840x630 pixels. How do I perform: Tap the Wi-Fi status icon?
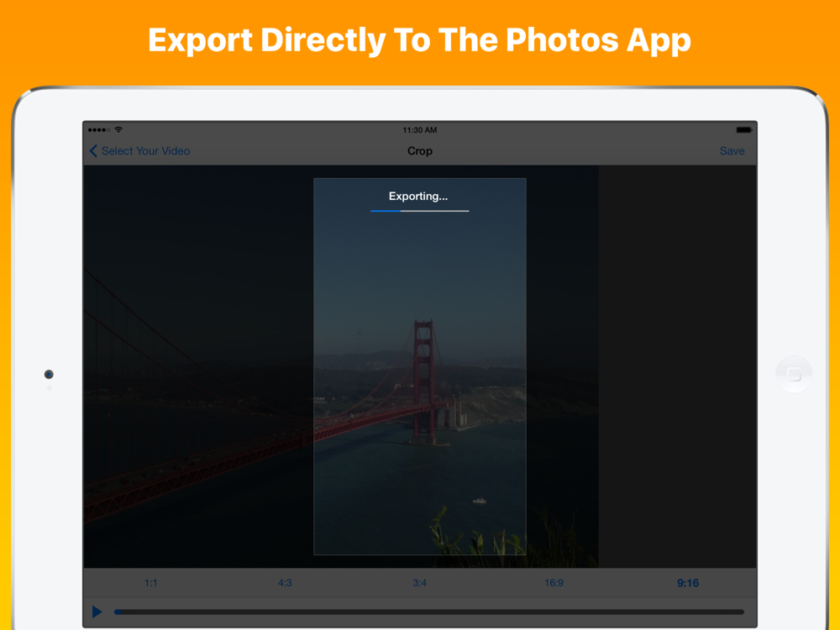click(x=118, y=129)
